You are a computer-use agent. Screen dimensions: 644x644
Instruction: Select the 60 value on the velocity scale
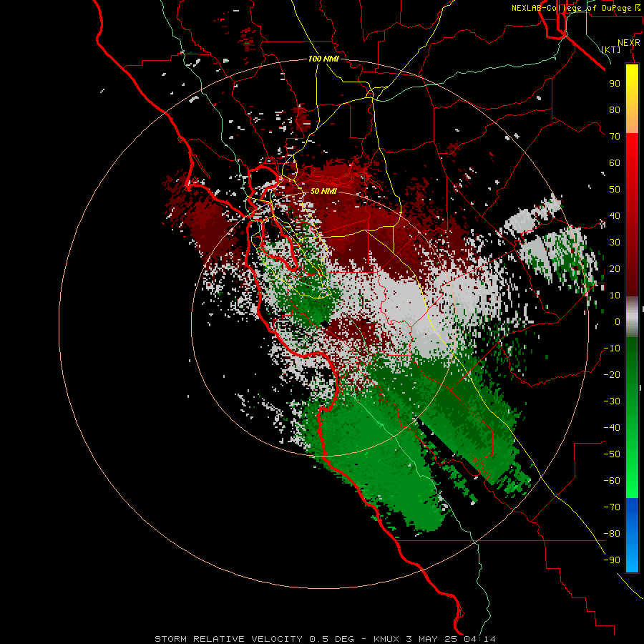point(615,162)
